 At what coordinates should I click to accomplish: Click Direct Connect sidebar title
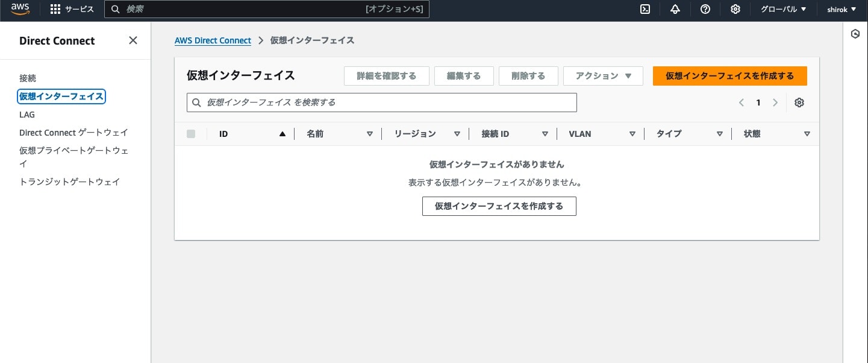pos(57,40)
